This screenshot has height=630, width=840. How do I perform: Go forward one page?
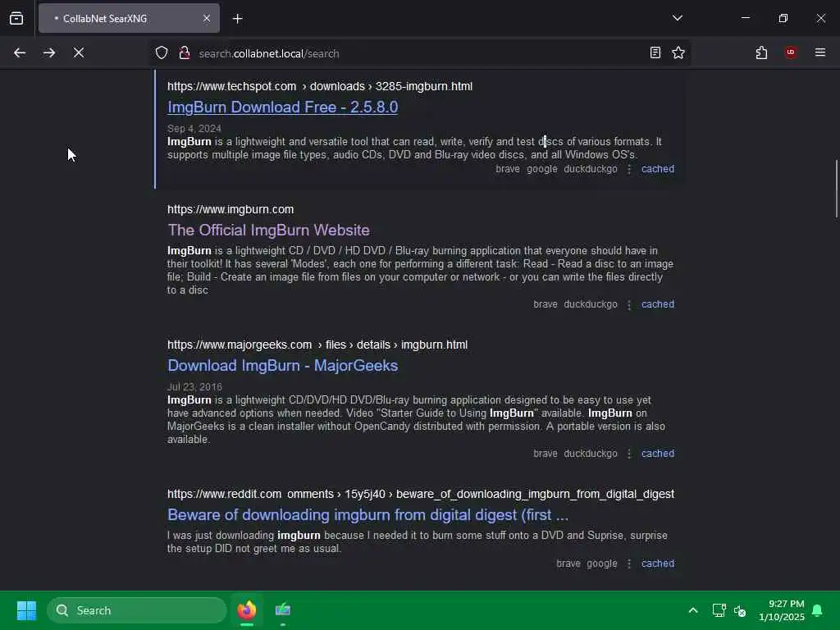coord(49,52)
